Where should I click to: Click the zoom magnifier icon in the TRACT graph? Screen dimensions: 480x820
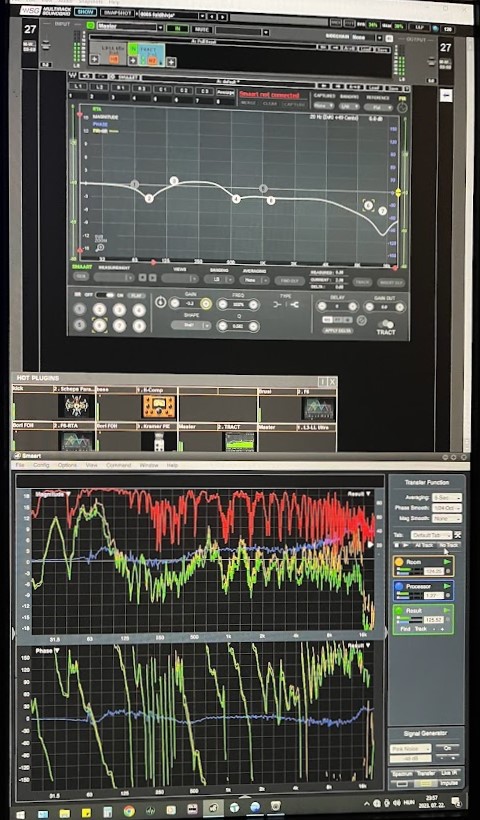[x=99, y=248]
